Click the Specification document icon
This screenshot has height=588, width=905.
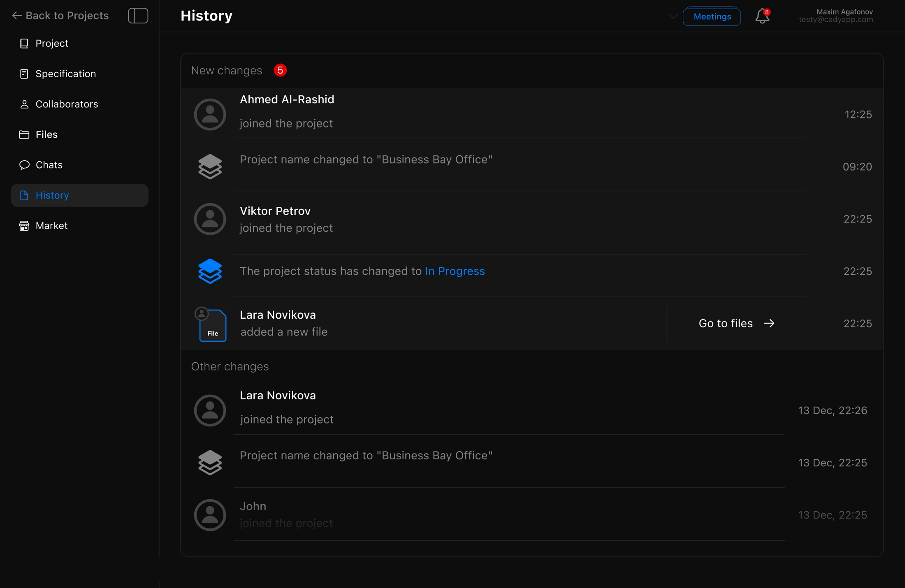(24, 74)
